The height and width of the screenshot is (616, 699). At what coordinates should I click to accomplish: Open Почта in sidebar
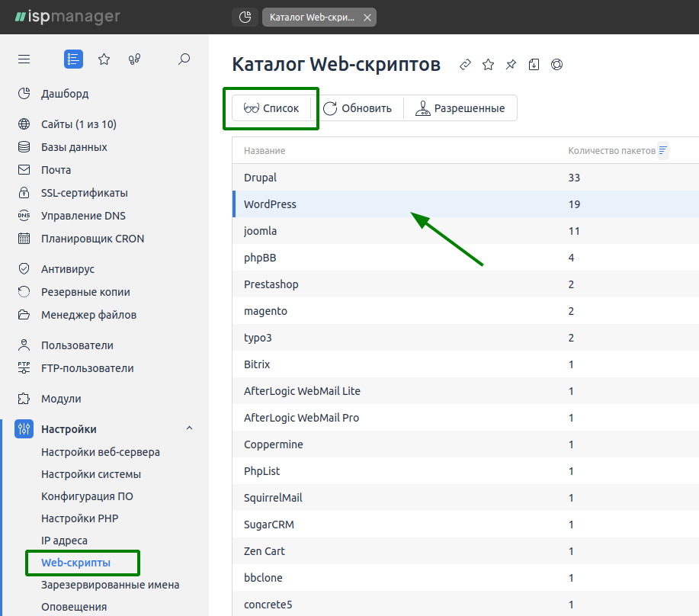[x=56, y=170]
